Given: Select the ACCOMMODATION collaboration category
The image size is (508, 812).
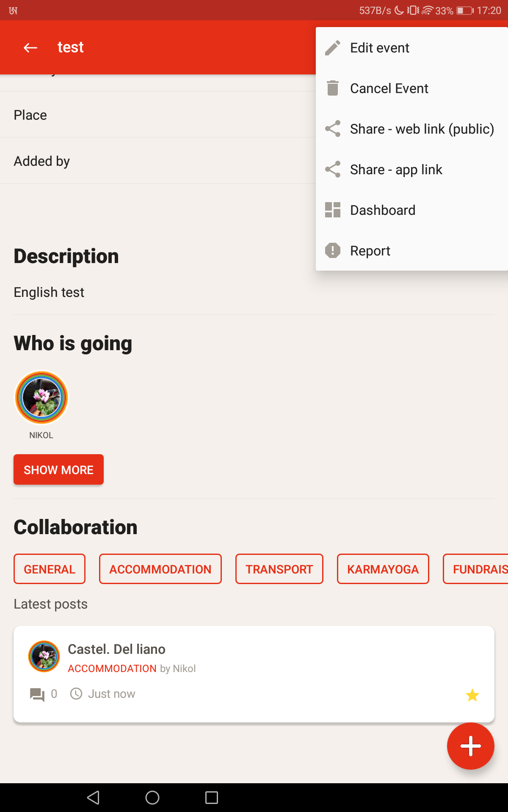Looking at the screenshot, I should point(160,569).
